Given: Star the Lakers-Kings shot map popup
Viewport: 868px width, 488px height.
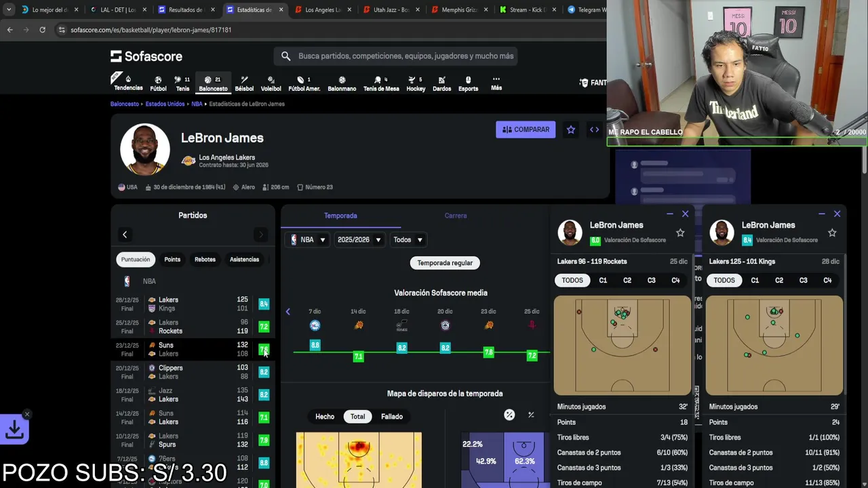Looking at the screenshot, I should click(x=832, y=232).
